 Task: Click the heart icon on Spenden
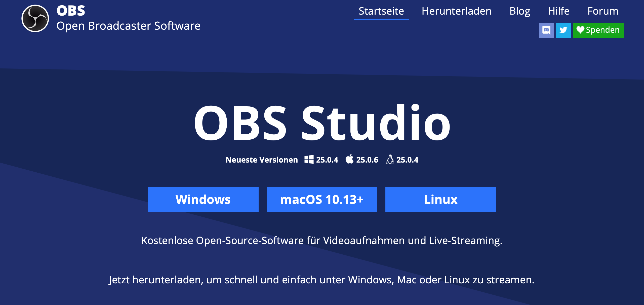(x=580, y=30)
